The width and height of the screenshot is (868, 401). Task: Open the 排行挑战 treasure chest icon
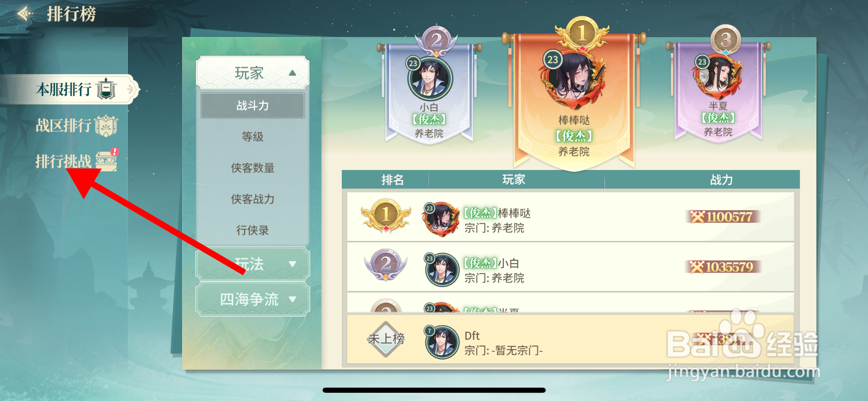(x=107, y=160)
